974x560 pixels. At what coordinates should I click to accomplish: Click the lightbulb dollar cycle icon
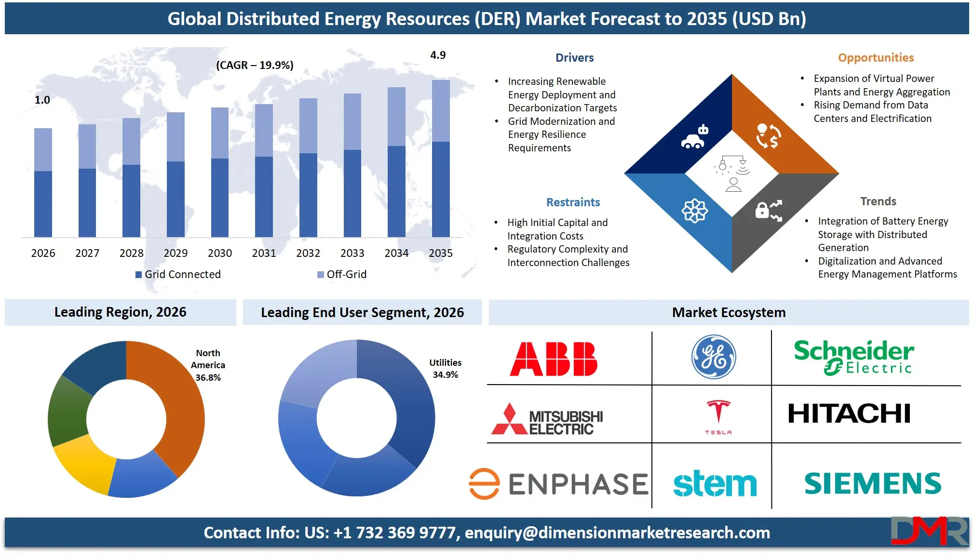click(768, 136)
